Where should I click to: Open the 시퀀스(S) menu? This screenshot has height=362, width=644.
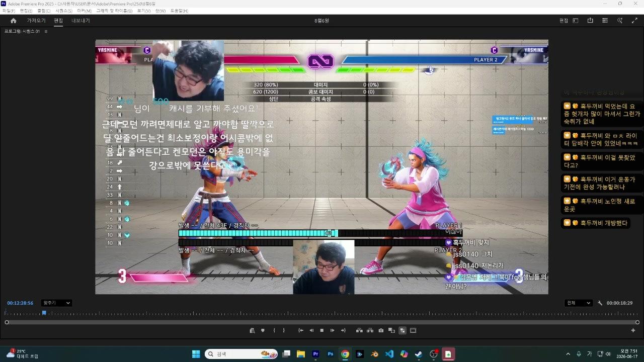coord(64,11)
